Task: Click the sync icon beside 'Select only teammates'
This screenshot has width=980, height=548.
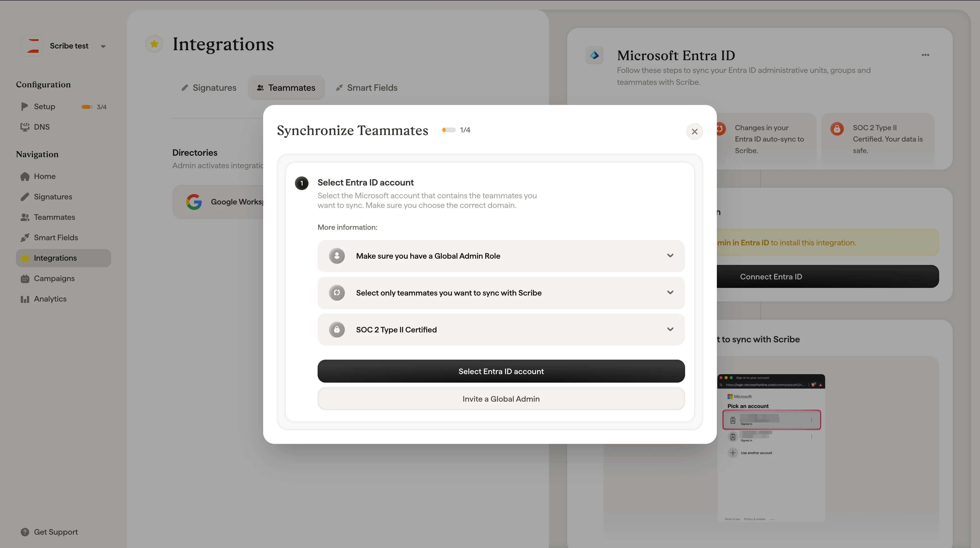Action: click(337, 293)
